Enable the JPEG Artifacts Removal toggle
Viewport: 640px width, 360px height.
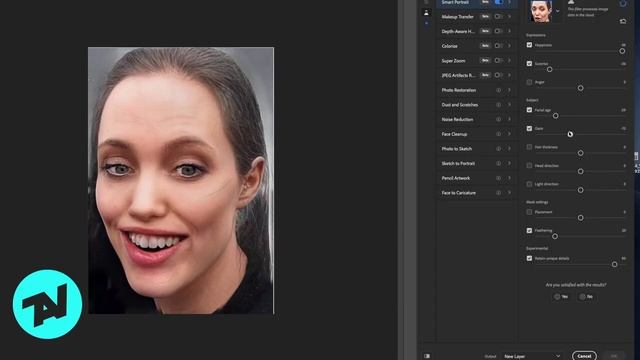(x=498, y=75)
